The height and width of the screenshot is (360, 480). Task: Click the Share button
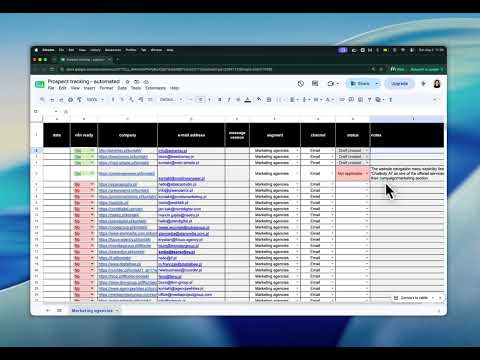click(x=360, y=84)
